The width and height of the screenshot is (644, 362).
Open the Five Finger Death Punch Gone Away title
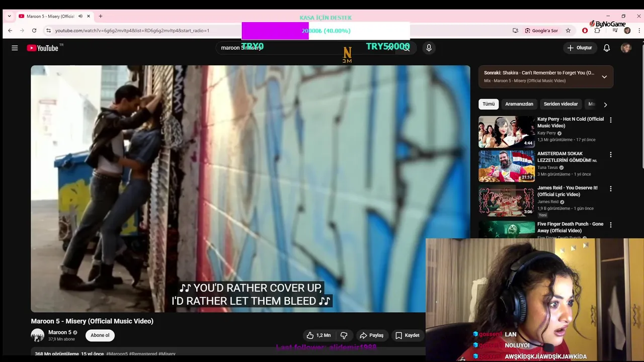click(x=570, y=227)
